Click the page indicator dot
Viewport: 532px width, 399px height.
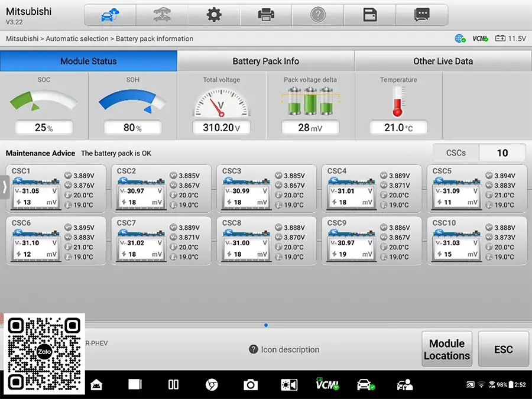[266, 325]
